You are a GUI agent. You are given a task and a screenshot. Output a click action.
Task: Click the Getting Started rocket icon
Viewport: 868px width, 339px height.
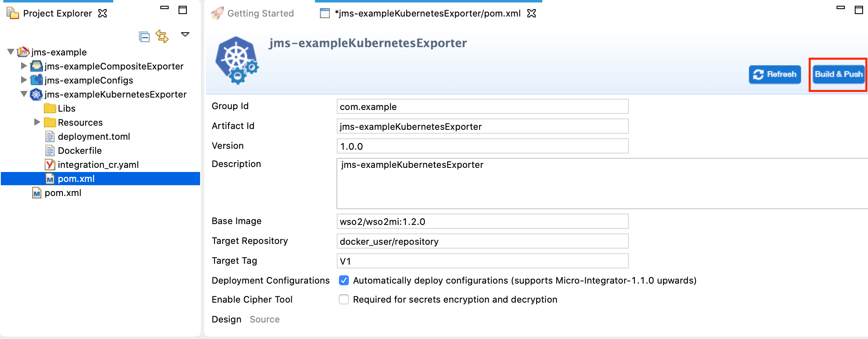(217, 13)
